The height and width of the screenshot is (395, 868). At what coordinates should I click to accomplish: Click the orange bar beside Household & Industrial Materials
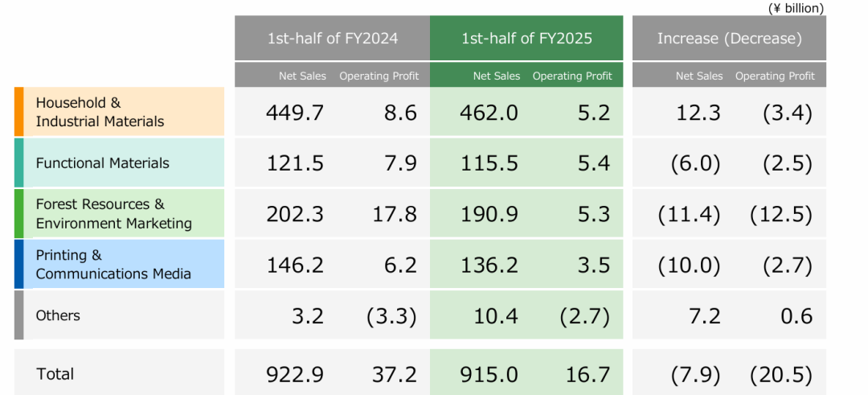pyautogui.click(x=19, y=112)
